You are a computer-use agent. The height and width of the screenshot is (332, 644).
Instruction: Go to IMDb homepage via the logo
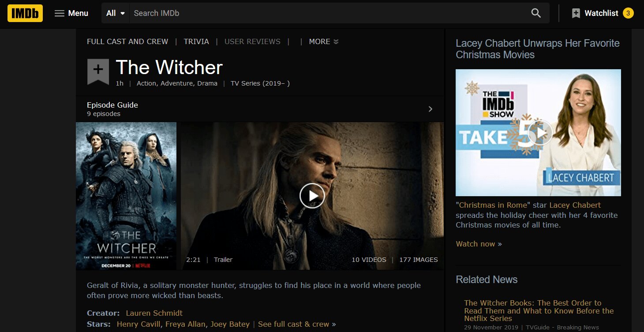[25, 13]
